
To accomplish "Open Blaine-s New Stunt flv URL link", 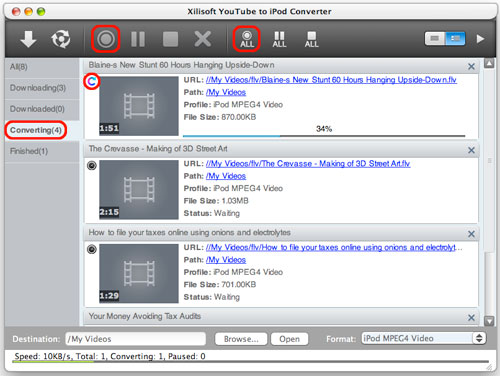I will tap(331, 80).
